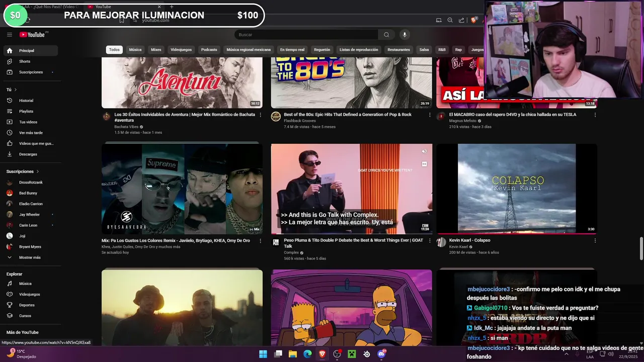Open the YouTube hamburger guide menu
The width and height of the screenshot is (644, 362).
[x=9, y=35]
